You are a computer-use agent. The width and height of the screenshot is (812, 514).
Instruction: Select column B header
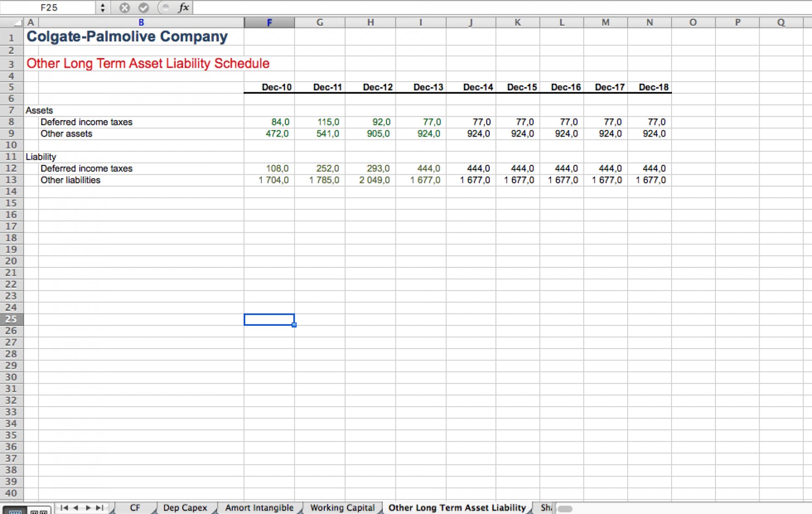pyautogui.click(x=141, y=22)
